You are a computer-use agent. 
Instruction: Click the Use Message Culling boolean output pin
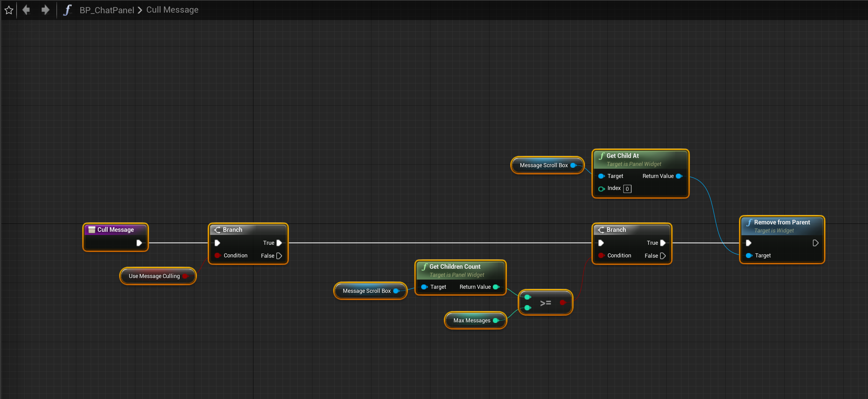[185, 276]
